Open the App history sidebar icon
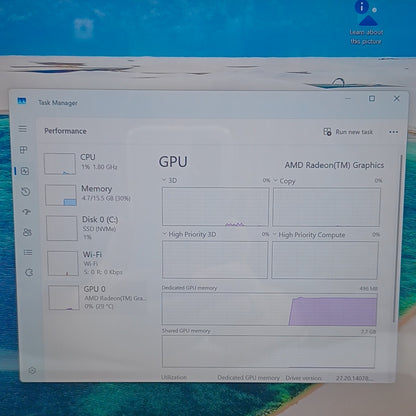 26,192
